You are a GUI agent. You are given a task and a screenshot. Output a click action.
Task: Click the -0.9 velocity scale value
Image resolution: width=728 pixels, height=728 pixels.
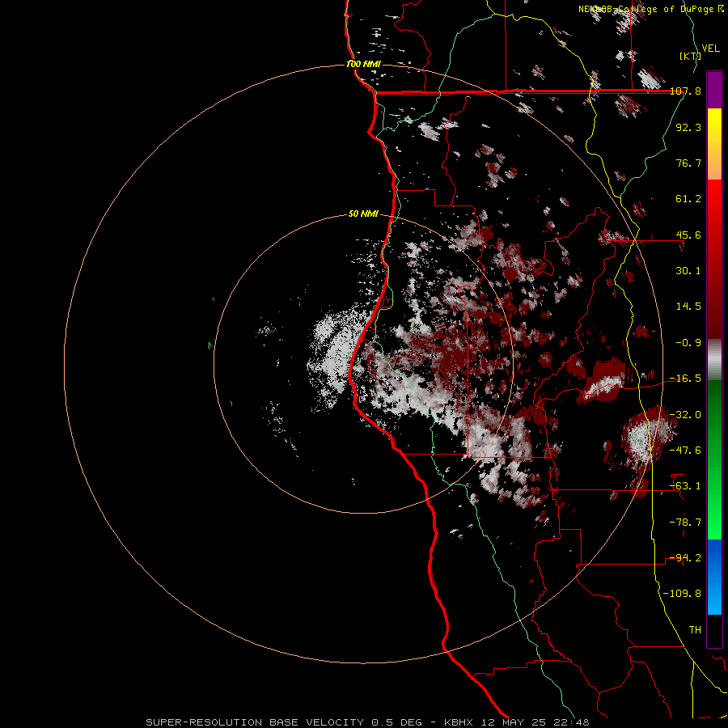point(688,343)
